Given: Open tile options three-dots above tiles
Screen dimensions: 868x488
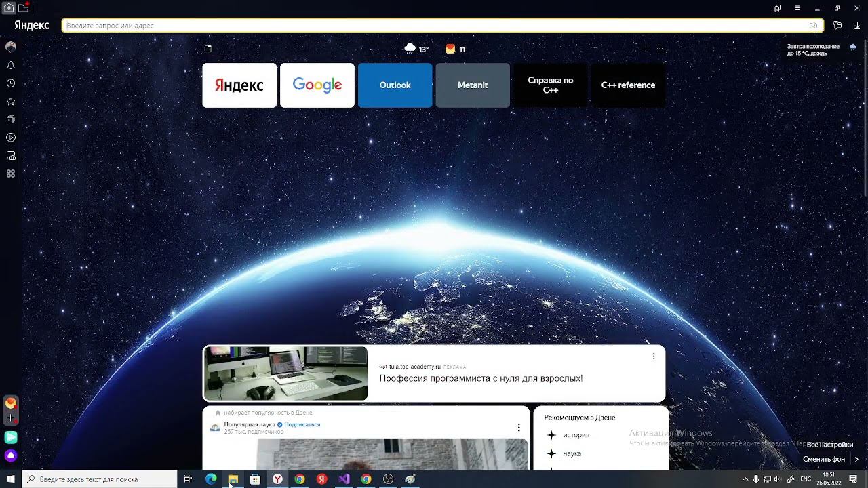Looking at the screenshot, I should (x=660, y=49).
